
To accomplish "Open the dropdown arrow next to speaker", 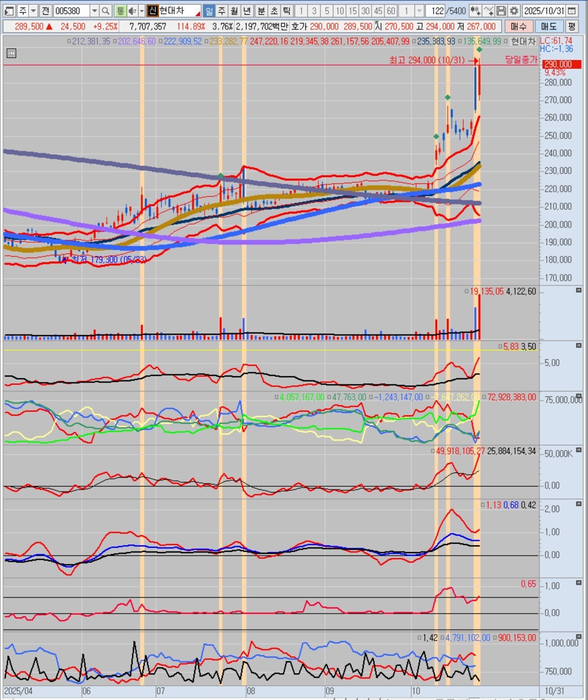I will (142, 11).
